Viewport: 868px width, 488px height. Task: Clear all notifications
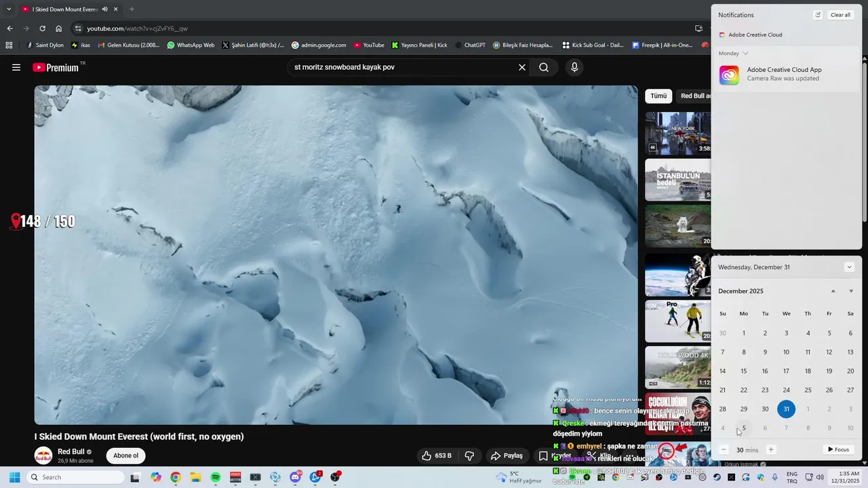(x=840, y=15)
